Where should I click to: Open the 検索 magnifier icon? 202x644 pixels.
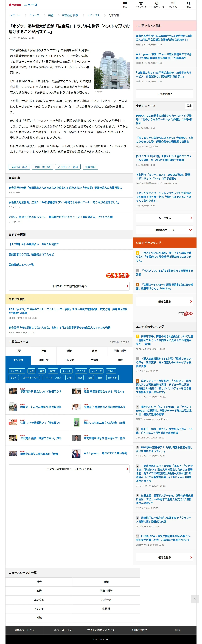tap(188, 5)
